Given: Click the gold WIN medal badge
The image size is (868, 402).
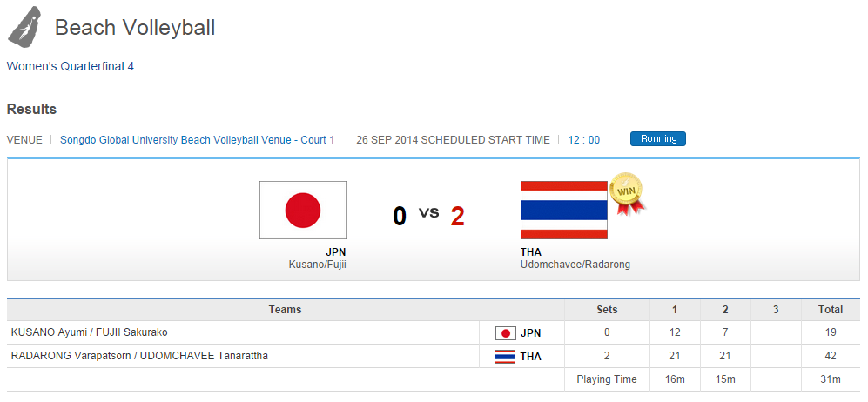Looking at the screenshot, I should (x=626, y=192).
